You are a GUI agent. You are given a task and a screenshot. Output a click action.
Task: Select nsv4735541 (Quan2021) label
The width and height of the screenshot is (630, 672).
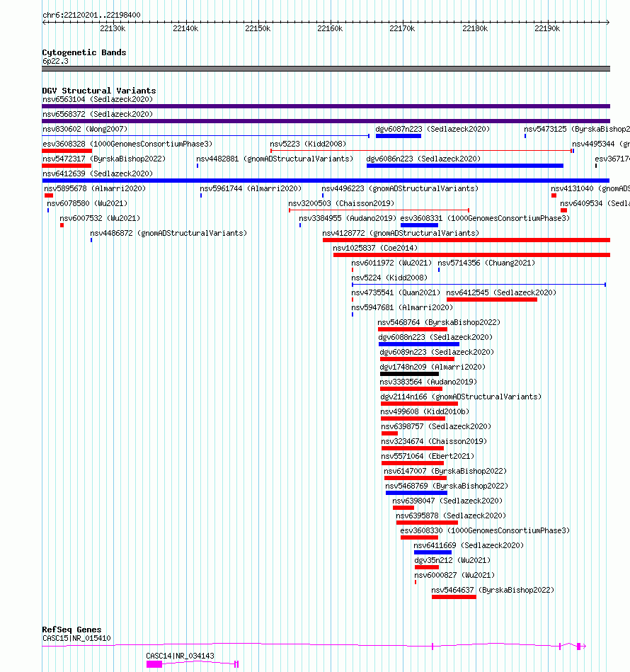396,292
